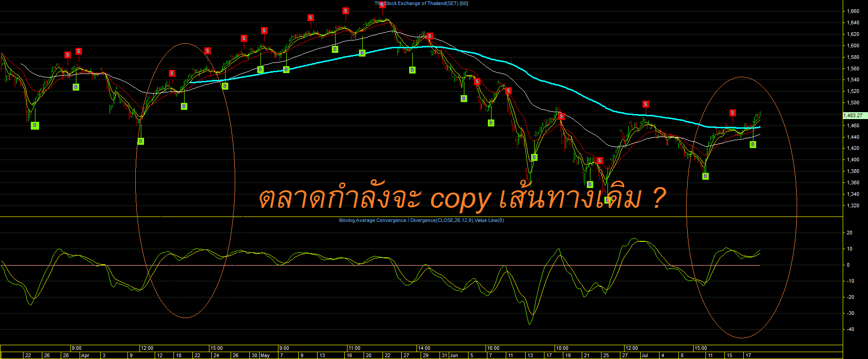The image size is (868, 359).
Task: Click the 11:00 time label on the time axis
Action: coord(354,348)
